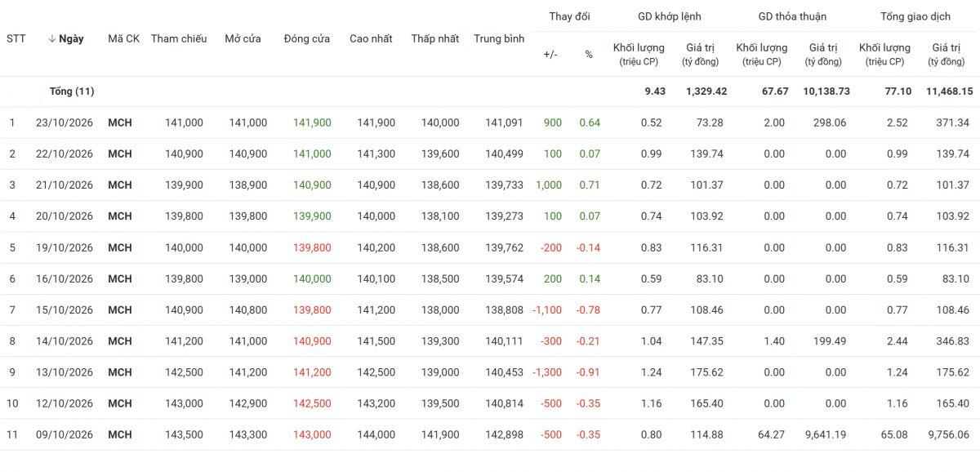The width and height of the screenshot is (980, 472).
Task: Click the STT column header
Action: pyautogui.click(x=16, y=38)
